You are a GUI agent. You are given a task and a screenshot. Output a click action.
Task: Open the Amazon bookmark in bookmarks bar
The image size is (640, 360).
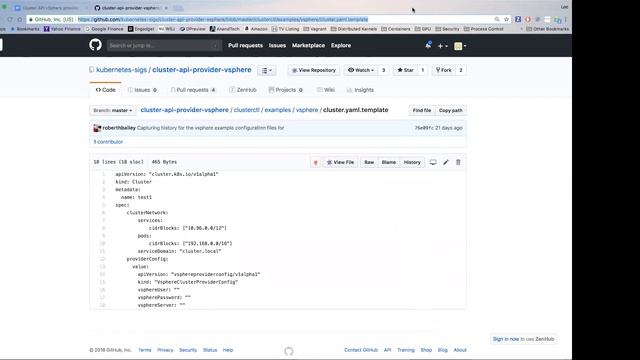tap(256, 29)
